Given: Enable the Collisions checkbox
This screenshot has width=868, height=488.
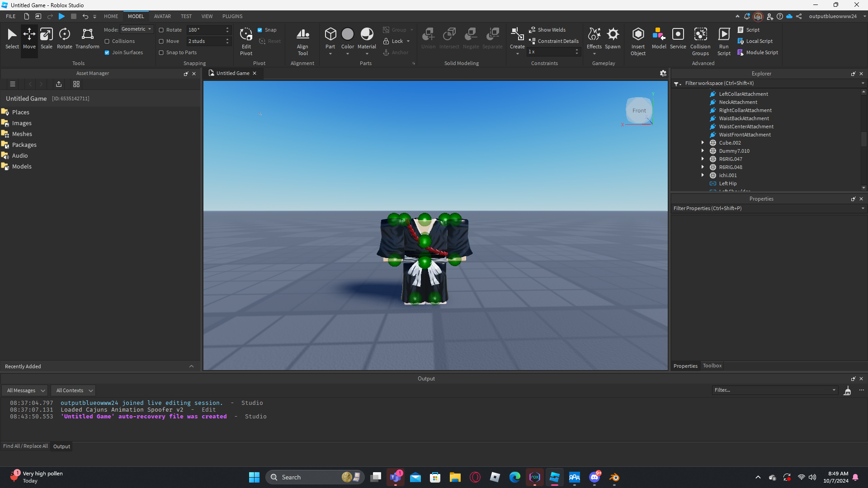Looking at the screenshot, I should coord(107,41).
